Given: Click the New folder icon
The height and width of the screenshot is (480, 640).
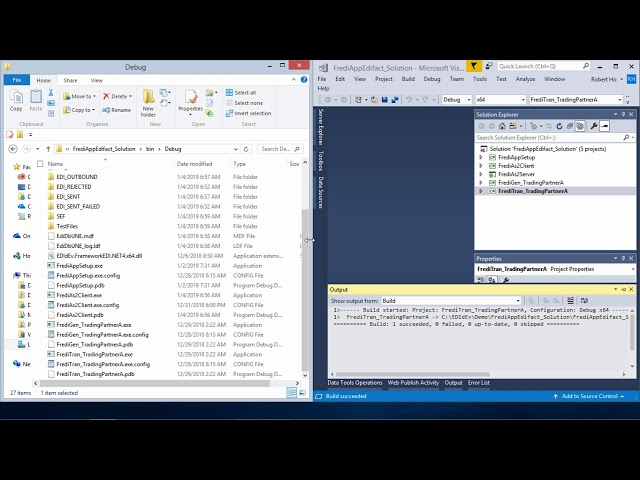Looking at the screenshot, I should pos(148,97).
